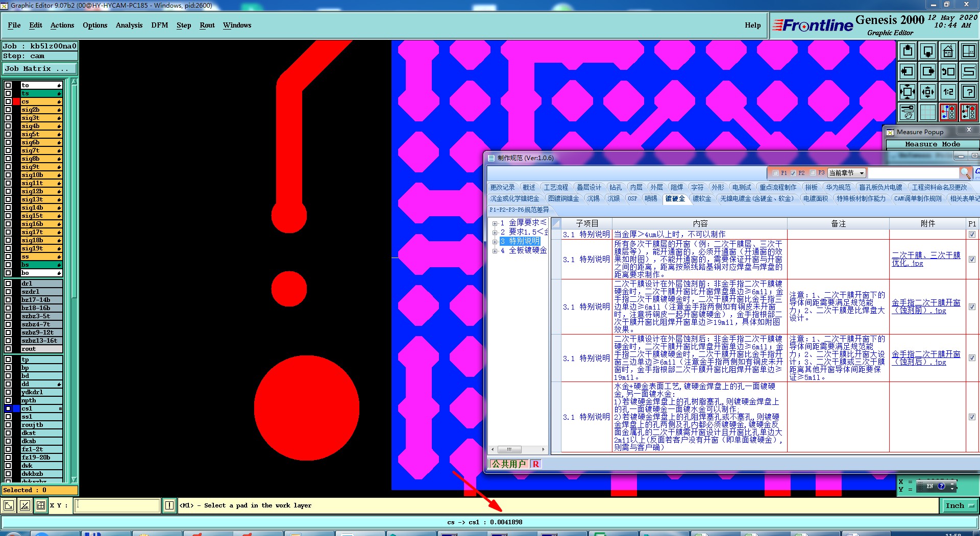
Task: Click the pan left icon
Action: tap(908, 71)
